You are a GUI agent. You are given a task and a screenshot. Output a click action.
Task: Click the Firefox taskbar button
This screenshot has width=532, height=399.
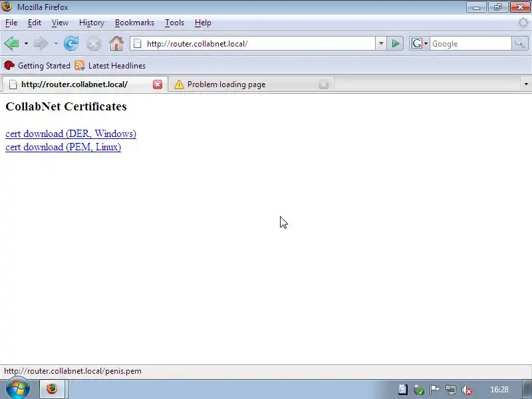tap(53, 389)
